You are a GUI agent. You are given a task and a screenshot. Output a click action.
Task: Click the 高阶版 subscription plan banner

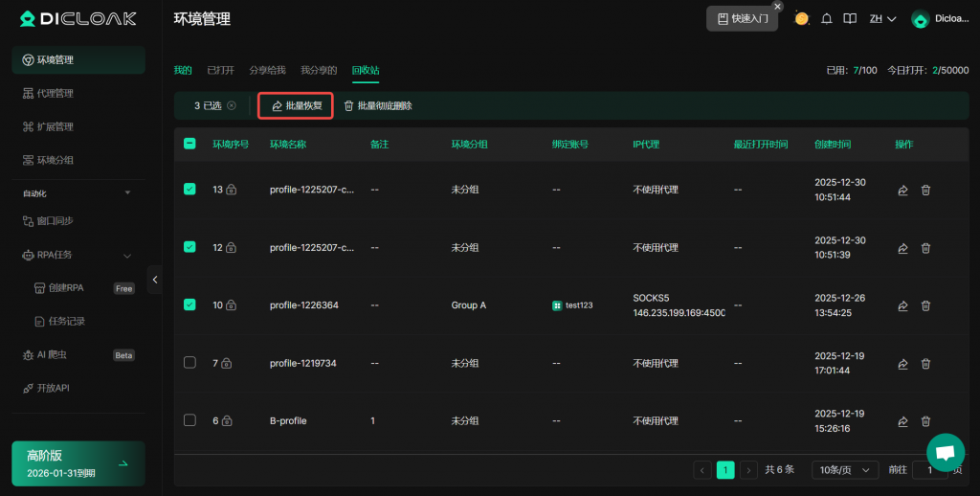click(x=78, y=463)
